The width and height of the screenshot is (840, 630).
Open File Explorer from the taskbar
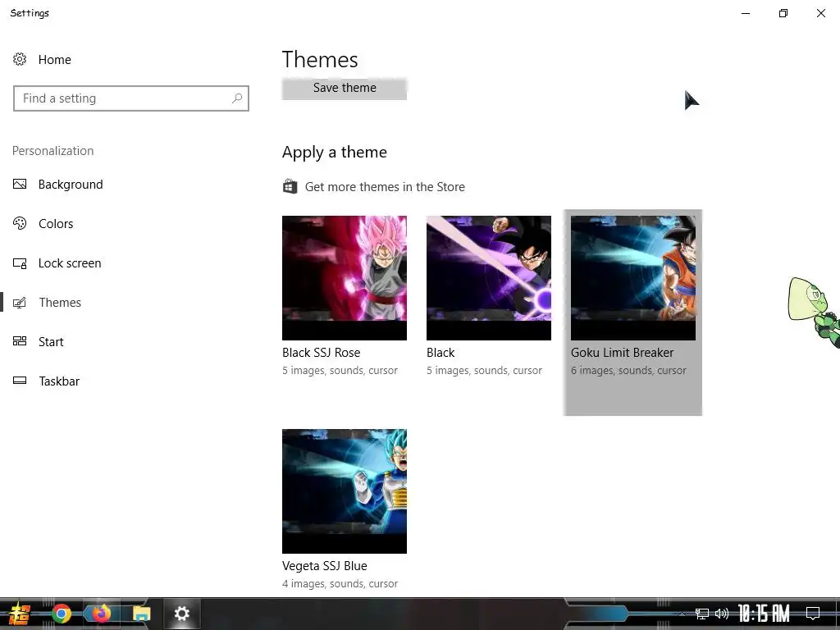click(x=141, y=614)
